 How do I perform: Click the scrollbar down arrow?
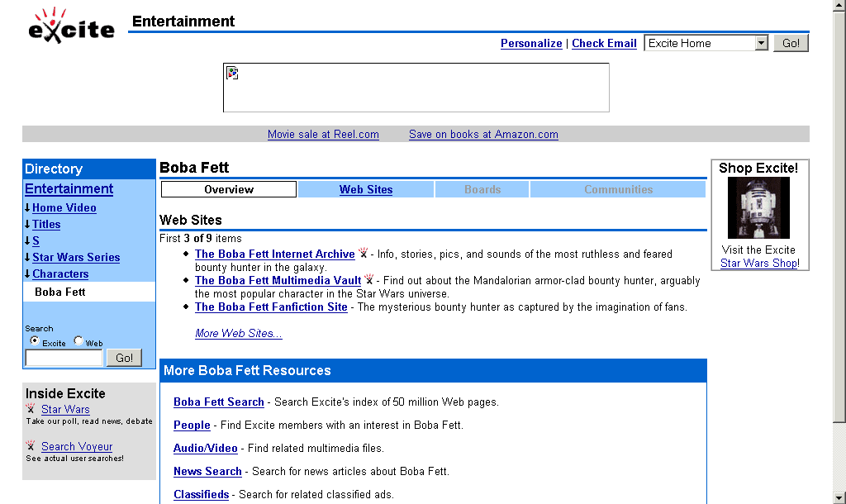839,497
